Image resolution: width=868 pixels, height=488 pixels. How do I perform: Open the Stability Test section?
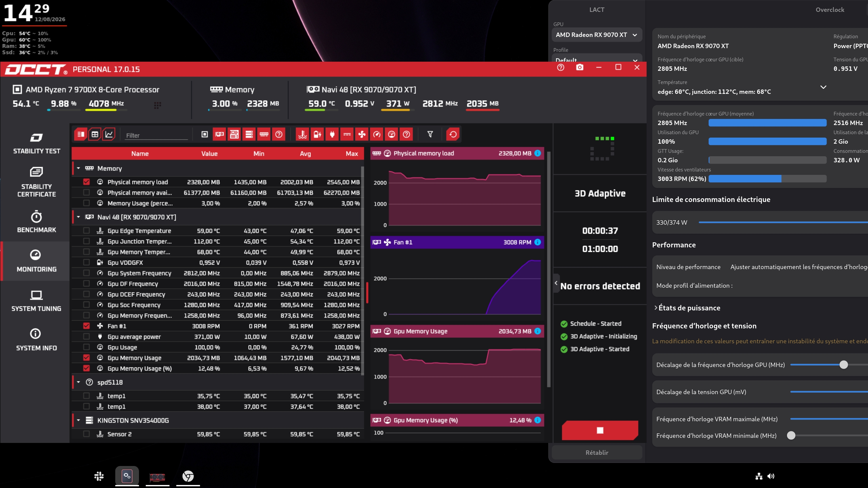[x=37, y=143]
